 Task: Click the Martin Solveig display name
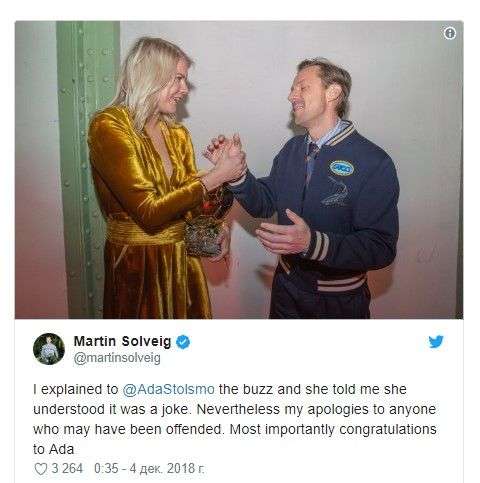(x=122, y=342)
